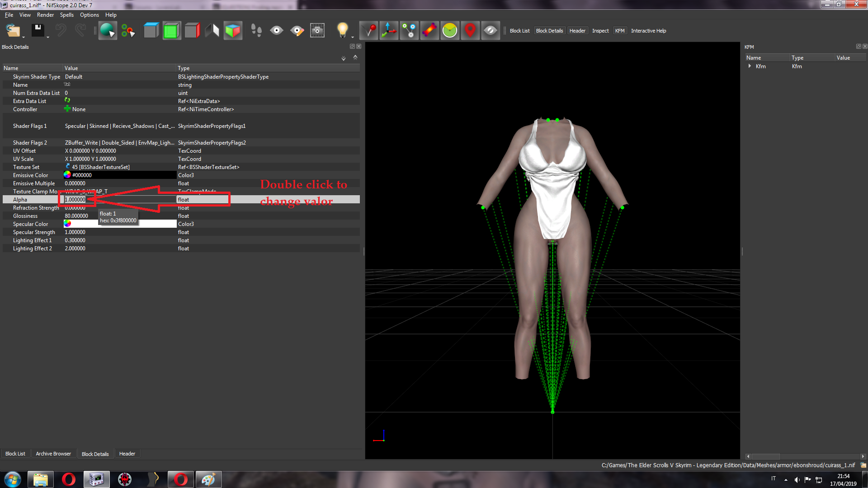The height and width of the screenshot is (488, 868).
Task: Refresh Extra Data List array icon
Action: tap(67, 100)
